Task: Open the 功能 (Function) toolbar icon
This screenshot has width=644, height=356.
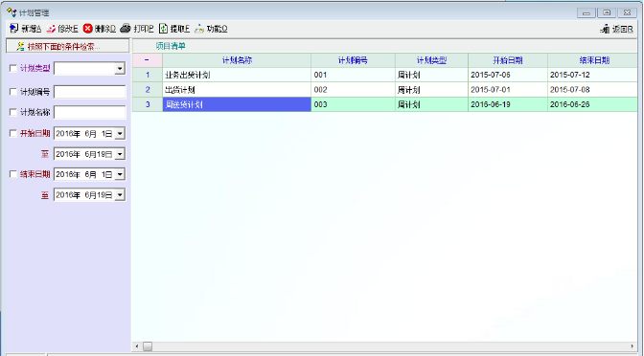Action: (x=199, y=29)
